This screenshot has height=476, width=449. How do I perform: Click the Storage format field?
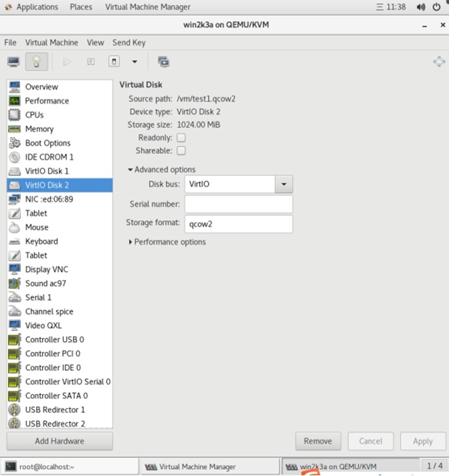(239, 224)
